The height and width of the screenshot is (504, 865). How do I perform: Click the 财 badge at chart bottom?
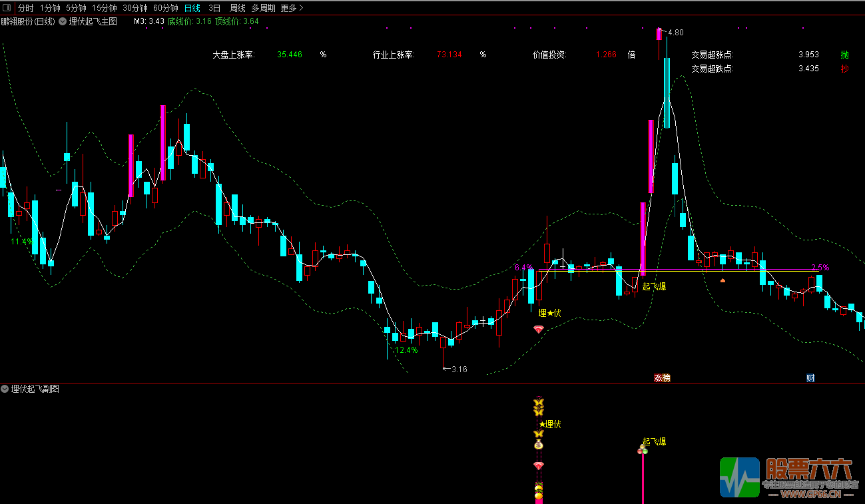pos(810,378)
